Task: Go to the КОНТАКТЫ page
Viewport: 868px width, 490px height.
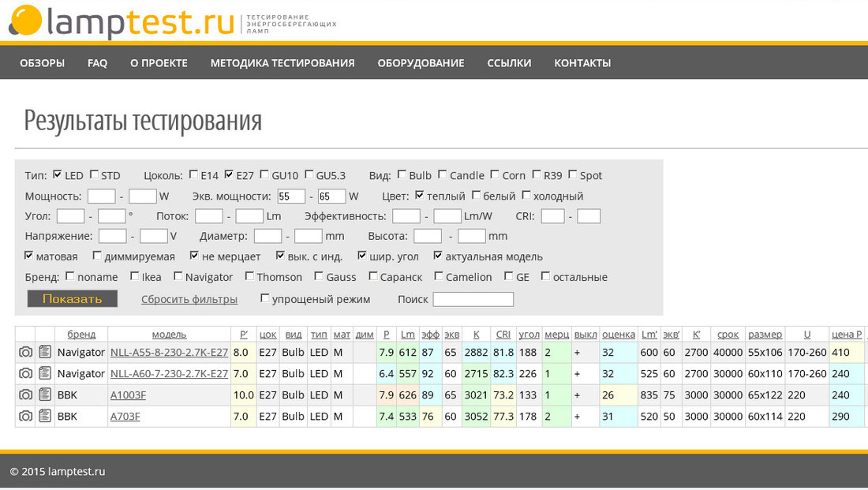Action: [582, 63]
